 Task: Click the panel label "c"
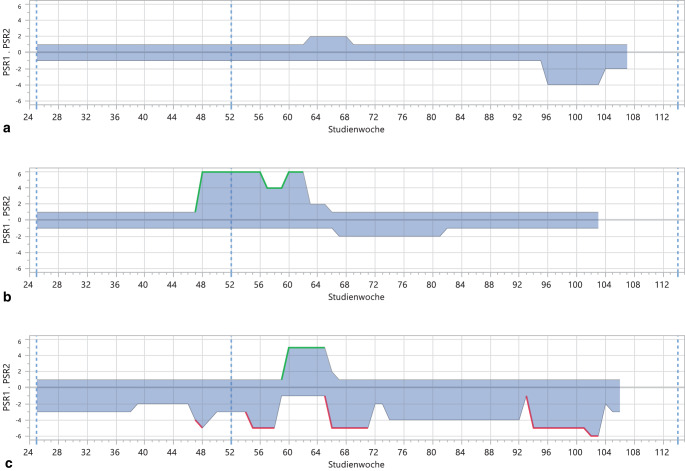(x=9, y=464)
